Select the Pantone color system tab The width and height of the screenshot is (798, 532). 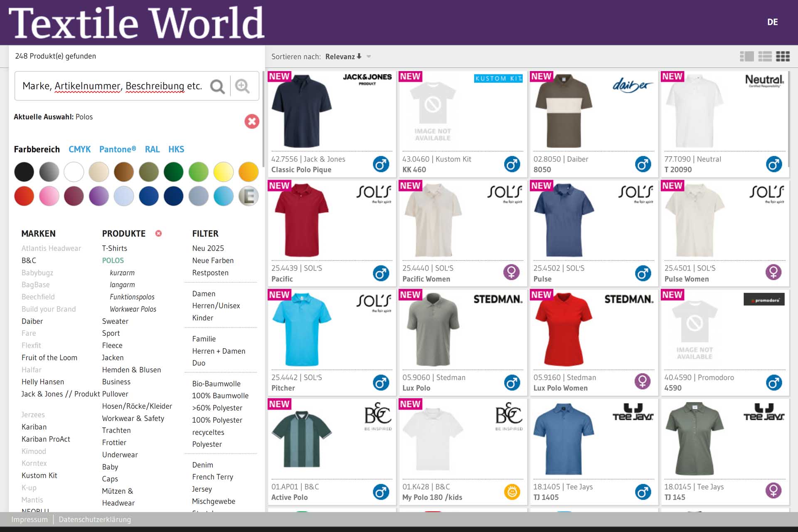[x=118, y=149]
